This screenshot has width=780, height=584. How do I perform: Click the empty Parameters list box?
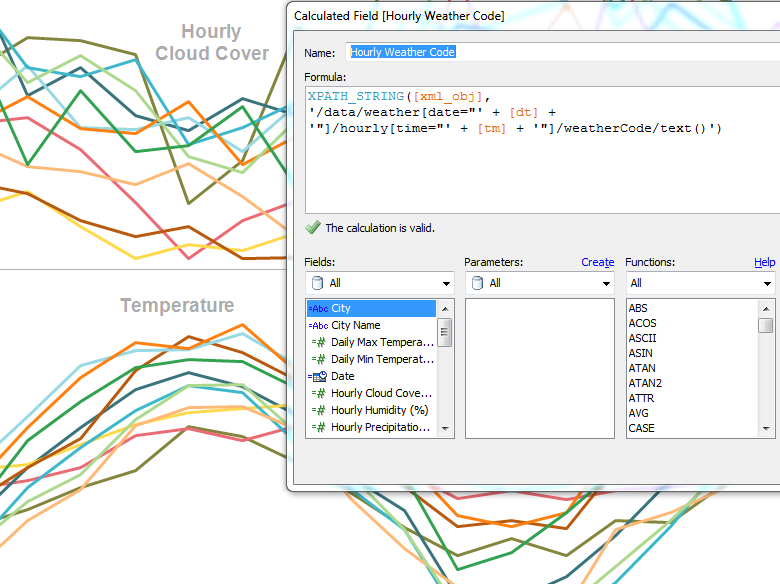tap(540, 369)
